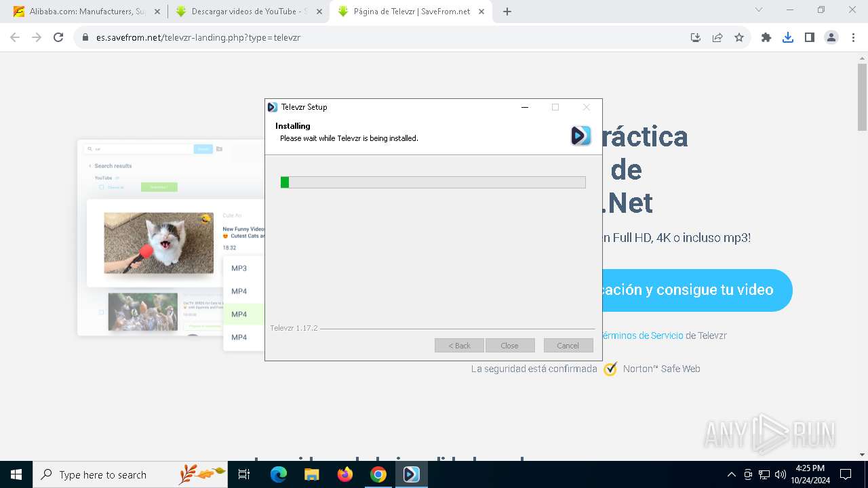The height and width of the screenshot is (488, 868).
Task: Open the Windows notification center
Action: pos(846,474)
